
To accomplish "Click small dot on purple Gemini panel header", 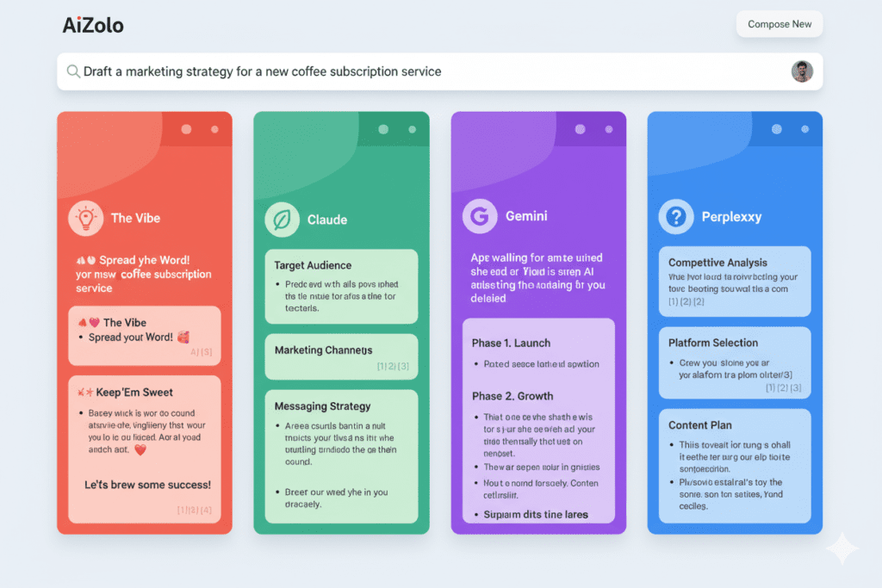I will 609,129.
